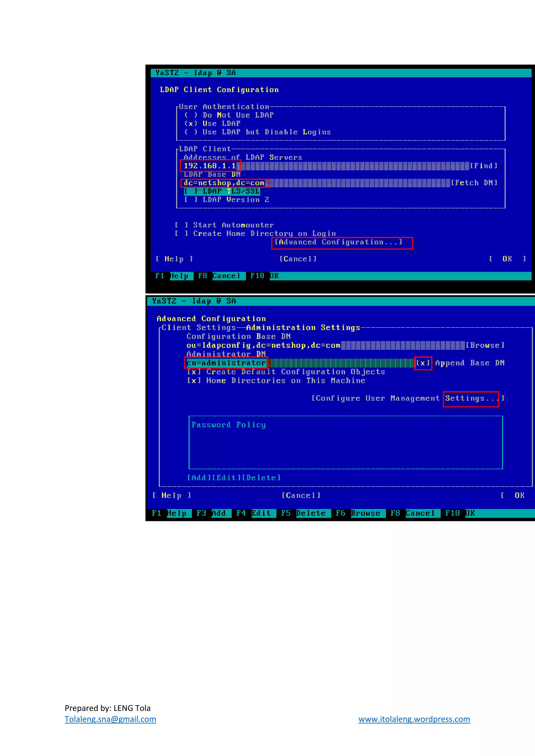
Task: Open the Advanced Configuration dialog
Action: tap(339, 242)
